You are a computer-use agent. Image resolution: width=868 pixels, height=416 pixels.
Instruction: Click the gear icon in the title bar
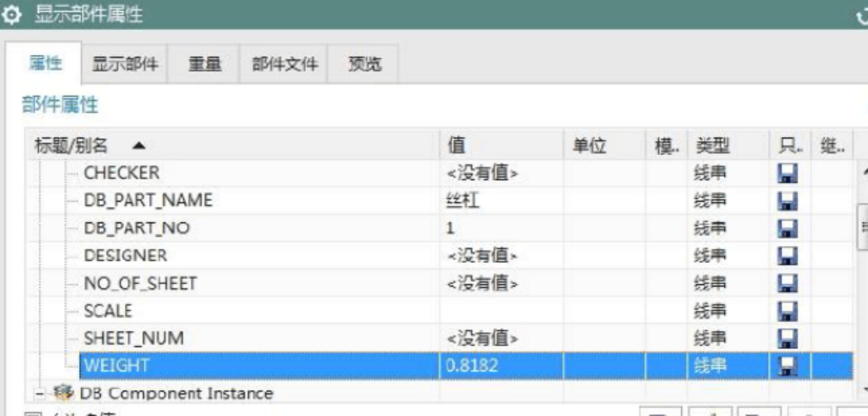[x=13, y=14]
